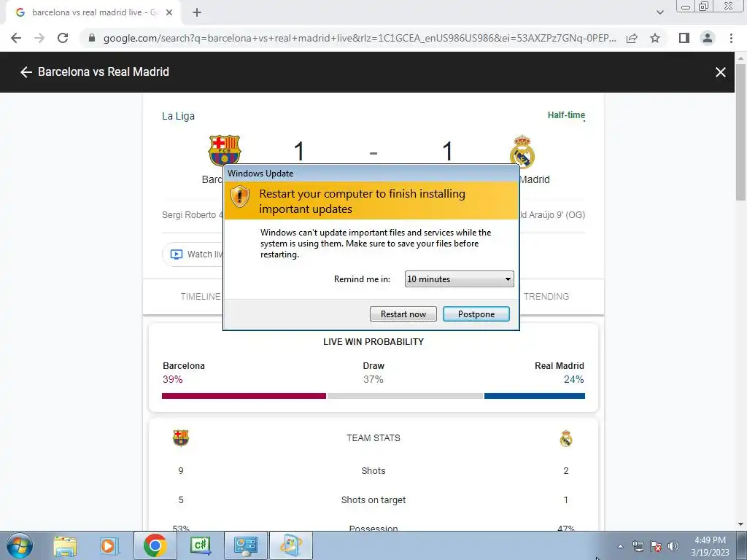Image resolution: width=747 pixels, height=560 pixels.
Task: Click the scrollbar down arrow
Action: tap(740, 524)
